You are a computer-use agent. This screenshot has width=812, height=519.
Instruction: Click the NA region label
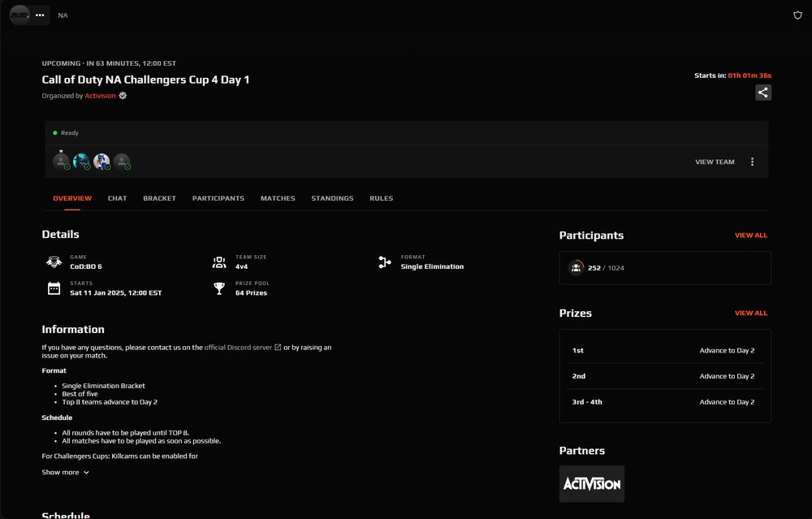[x=63, y=15]
